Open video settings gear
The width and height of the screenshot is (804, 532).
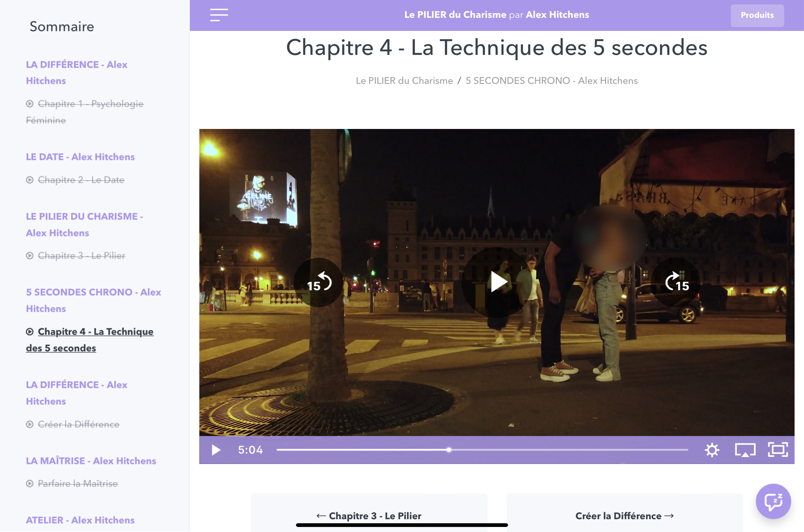pyautogui.click(x=712, y=450)
